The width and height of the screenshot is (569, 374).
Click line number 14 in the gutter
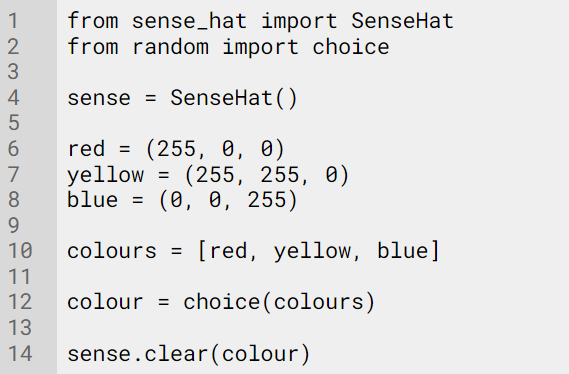pyautogui.click(x=20, y=353)
